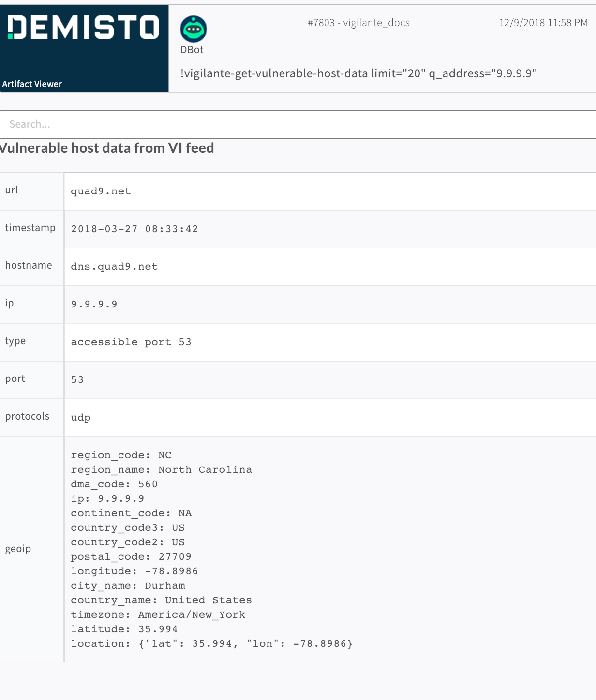The width and height of the screenshot is (596, 700).
Task: Click inside the Search input field
Action: [298, 124]
